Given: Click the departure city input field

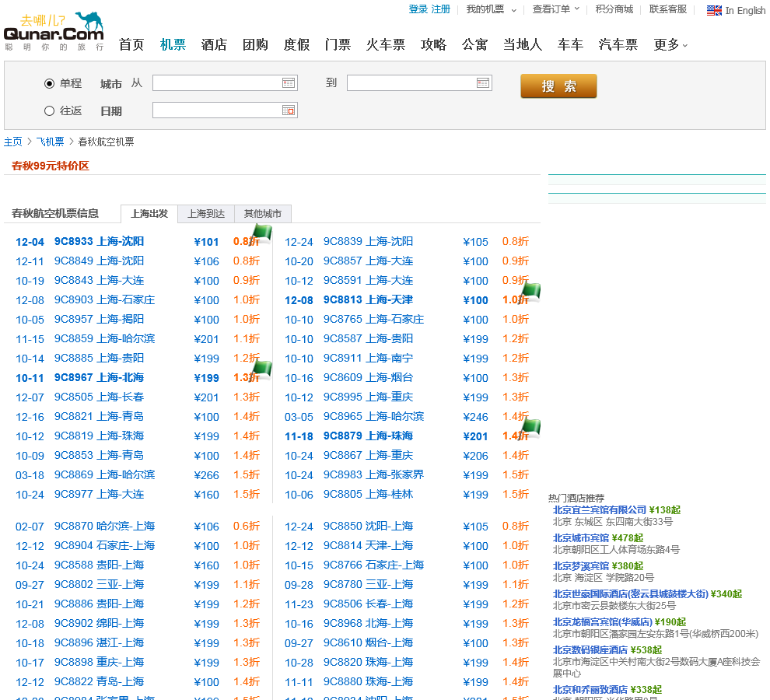Looking at the screenshot, I should pyautogui.click(x=216, y=82).
